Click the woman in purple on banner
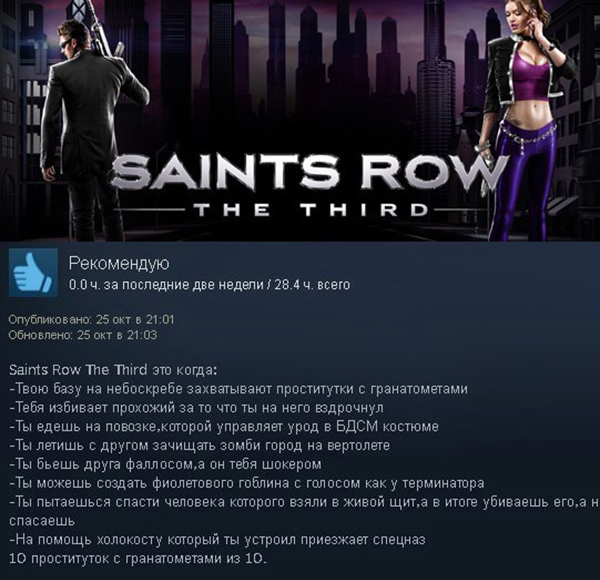Image resolution: width=600 pixels, height=580 pixels. 528,119
